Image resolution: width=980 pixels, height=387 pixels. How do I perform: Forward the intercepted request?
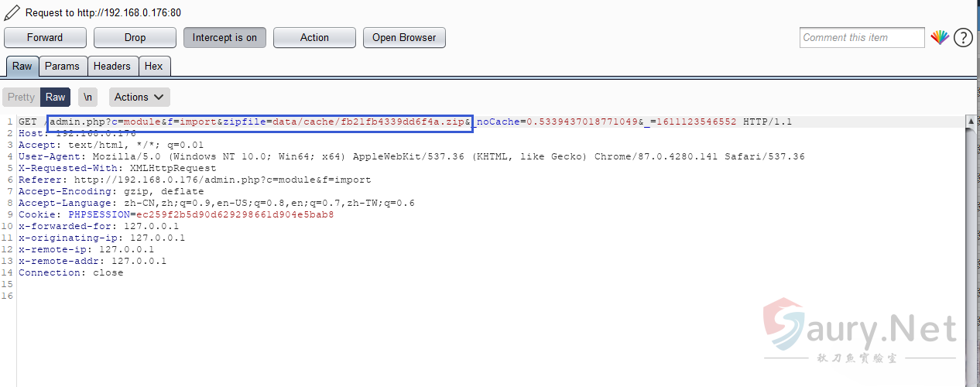click(x=45, y=37)
